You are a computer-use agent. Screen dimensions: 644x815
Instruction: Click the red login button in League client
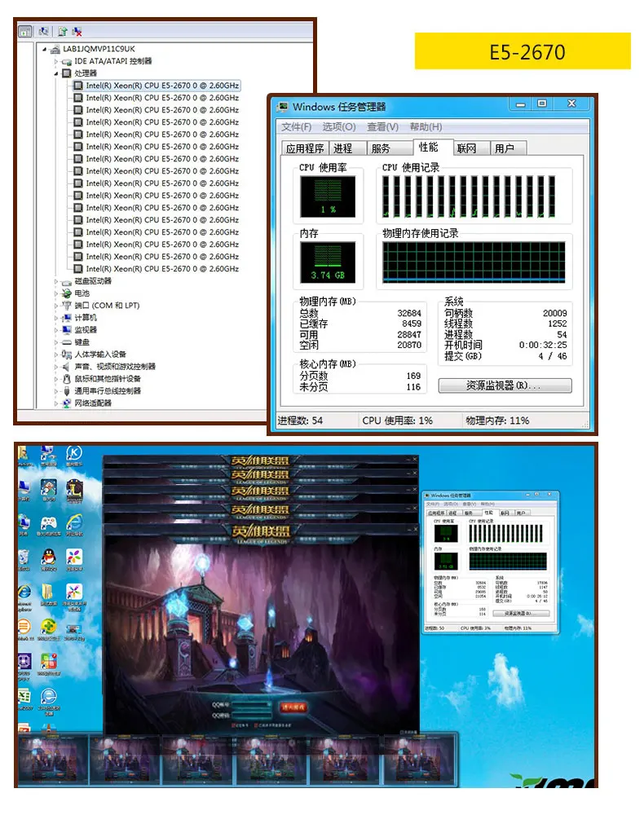(x=293, y=707)
